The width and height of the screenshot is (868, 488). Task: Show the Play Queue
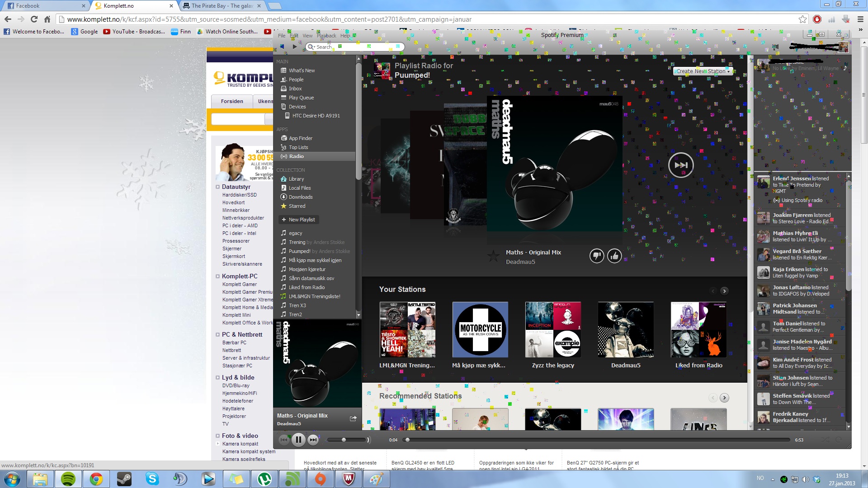click(x=301, y=98)
